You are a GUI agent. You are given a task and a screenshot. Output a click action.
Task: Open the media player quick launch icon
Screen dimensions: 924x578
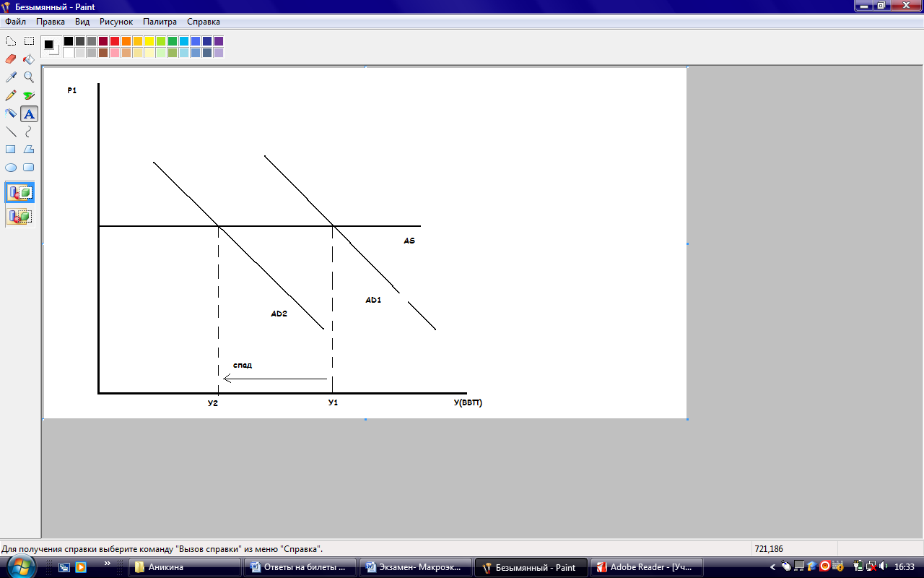(81, 567)
